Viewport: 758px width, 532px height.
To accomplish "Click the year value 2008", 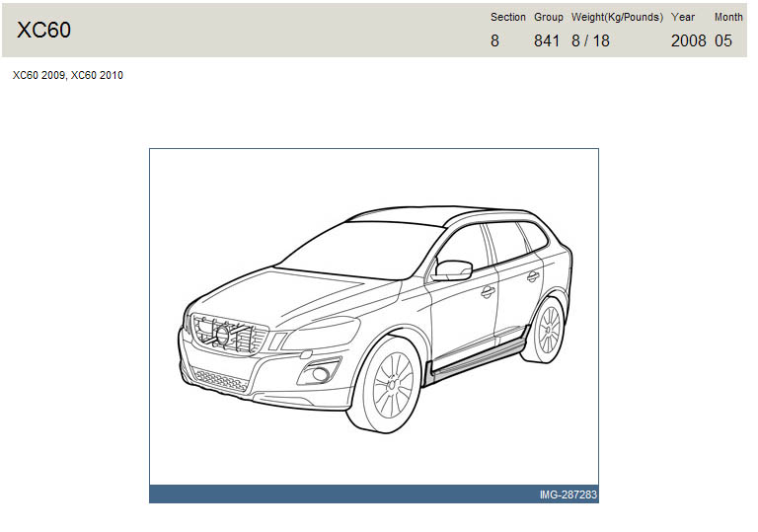I will (688, 40).
